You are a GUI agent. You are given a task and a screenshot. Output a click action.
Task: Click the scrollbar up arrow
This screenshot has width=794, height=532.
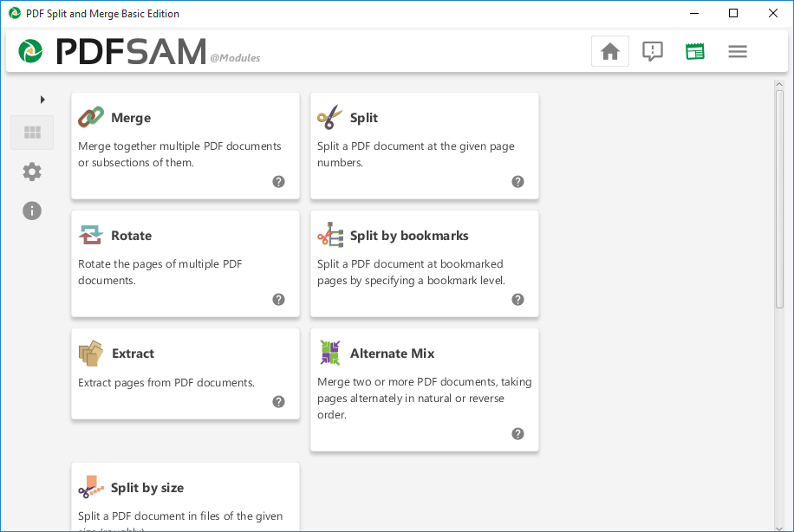click(779, 85)
